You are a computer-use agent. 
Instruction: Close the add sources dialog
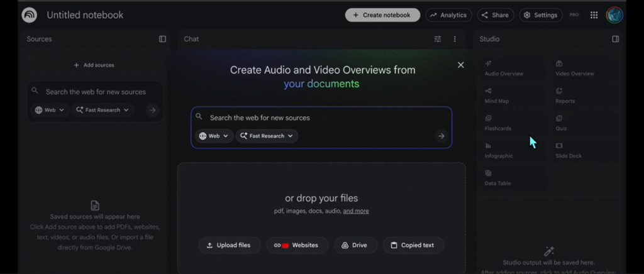[x=460, y=65]
